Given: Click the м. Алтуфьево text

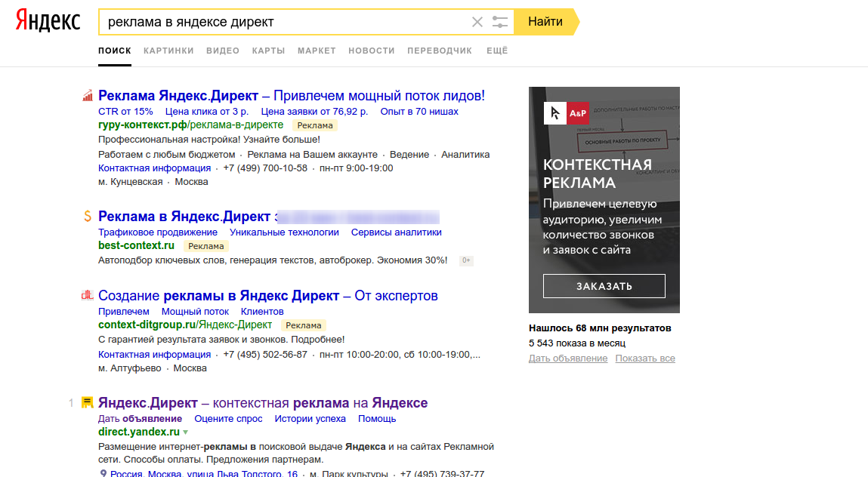Looking at the screenshot, I should (129, 368).
